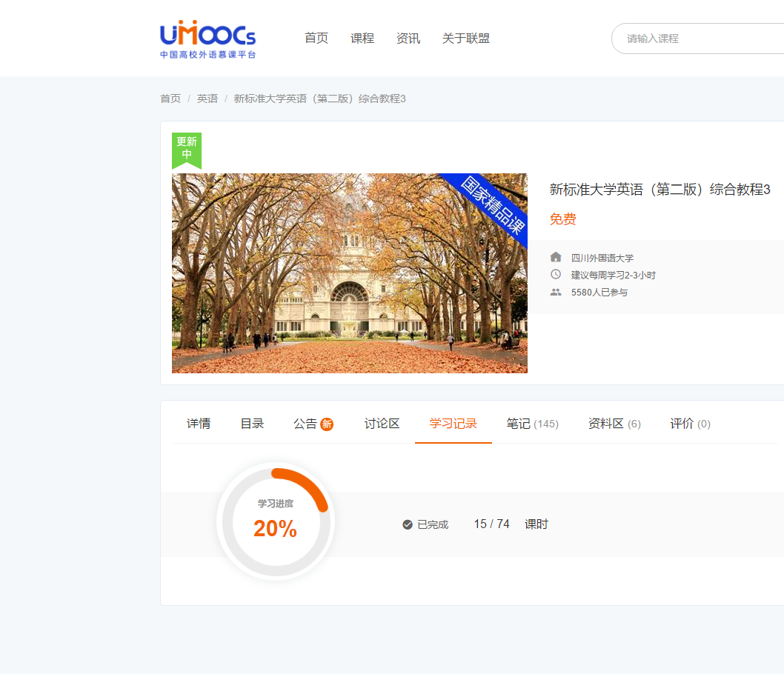784x674 pixels.
Task: Open the 资料区 (6) tab
Action: tap(614, 424)
